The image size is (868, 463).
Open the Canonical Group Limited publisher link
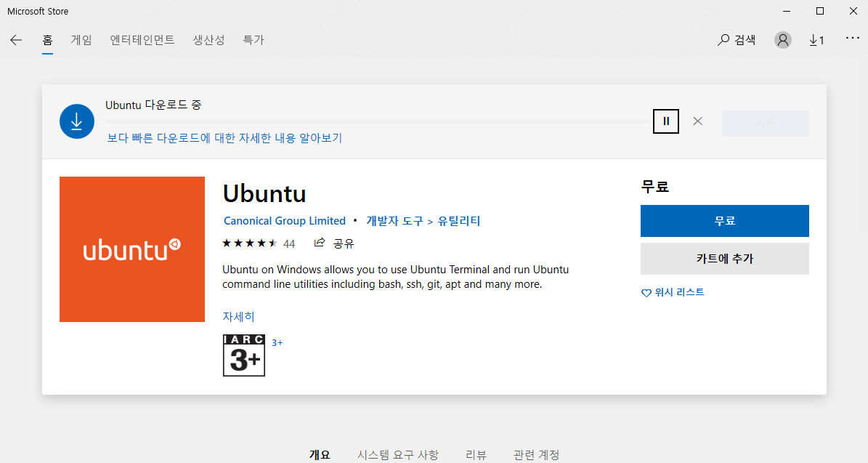285,221
